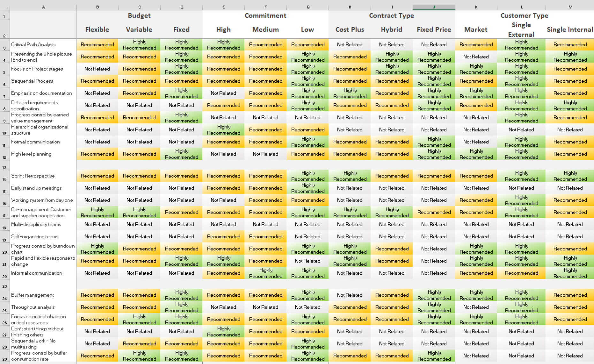The width and height of the screenshot is (594, 364).
Task: Select column A header
Action: tap(43, 7)
